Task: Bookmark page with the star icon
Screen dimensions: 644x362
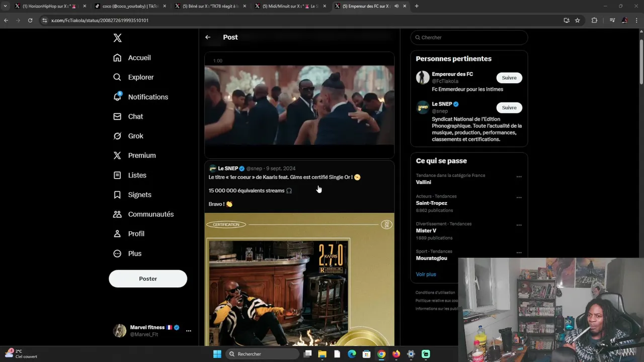Action: tap(577, 20)
